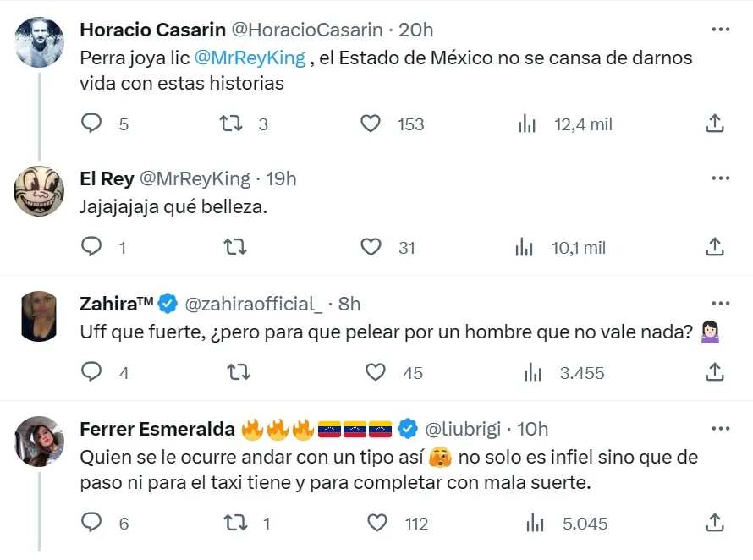Viewport: 753px width, 560px height.
Task: Open the more options menu on Zahira's reply
Action: [x=721, y=301]
